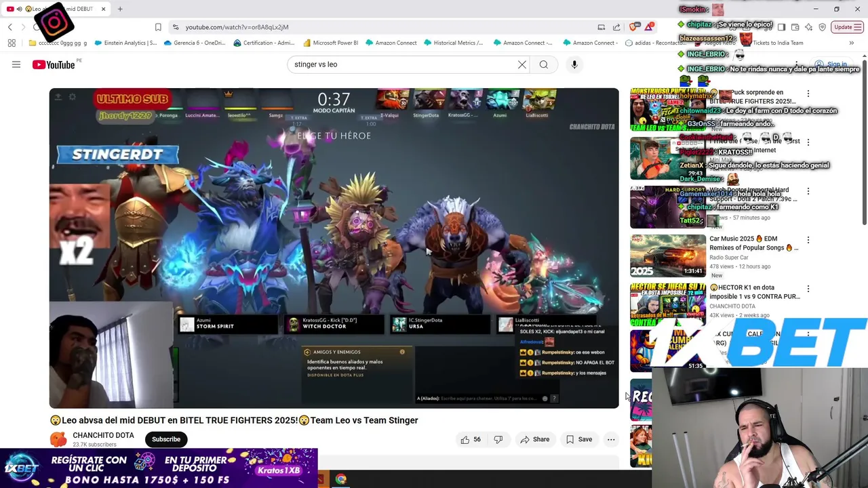
Task: Open the HECTOR SE JUEGA thumbnail
Action: [x=668, y=304]
